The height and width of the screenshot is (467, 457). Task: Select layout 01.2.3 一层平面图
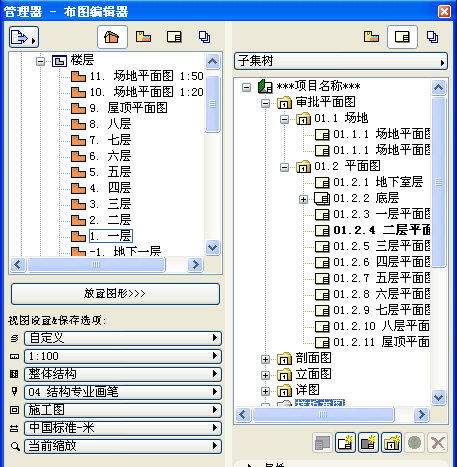tap(382, 214)
